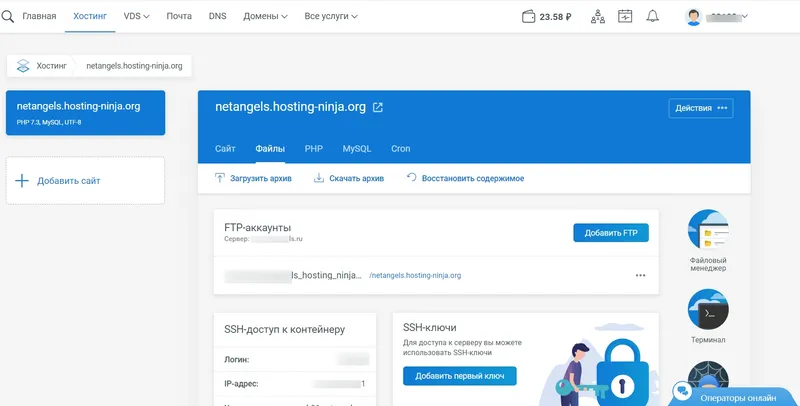Switch to the Сайт tab
800x406 pixels.
(225, 149)
